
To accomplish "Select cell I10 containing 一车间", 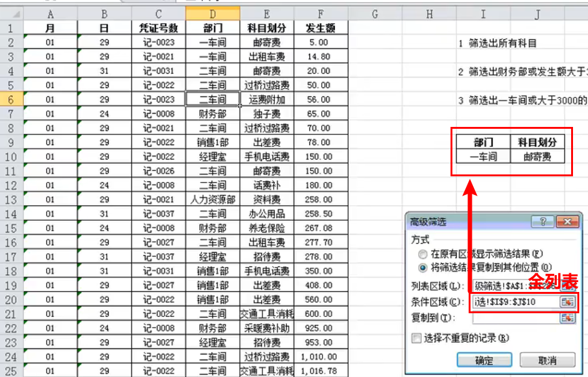I will tap(483, 156).
